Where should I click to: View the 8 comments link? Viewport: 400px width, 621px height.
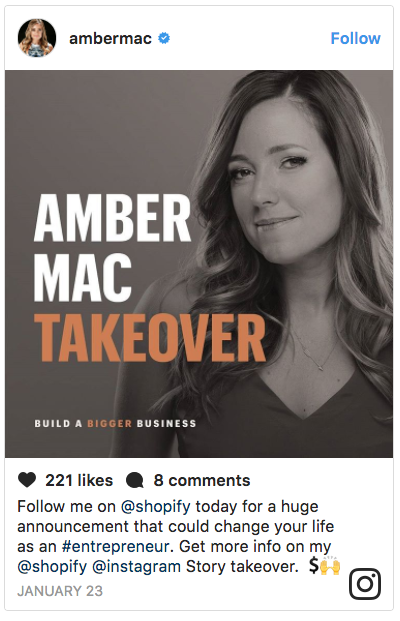click(202, 480)
